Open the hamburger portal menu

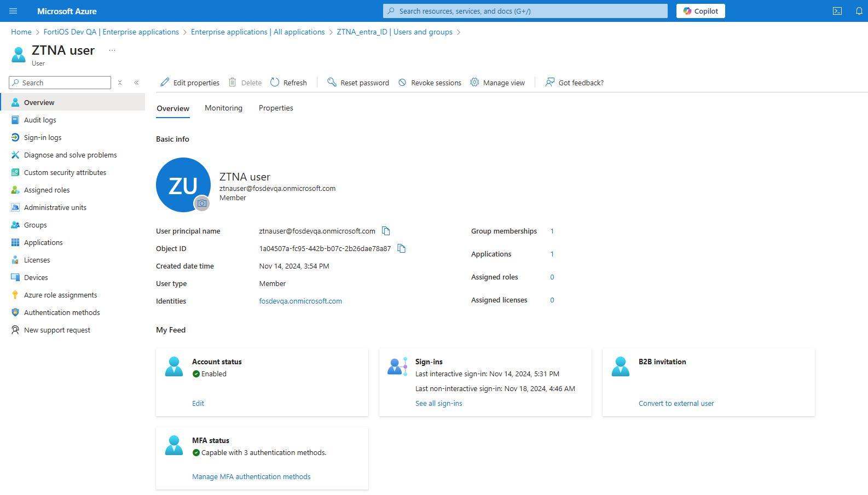(x=13, y=11)
